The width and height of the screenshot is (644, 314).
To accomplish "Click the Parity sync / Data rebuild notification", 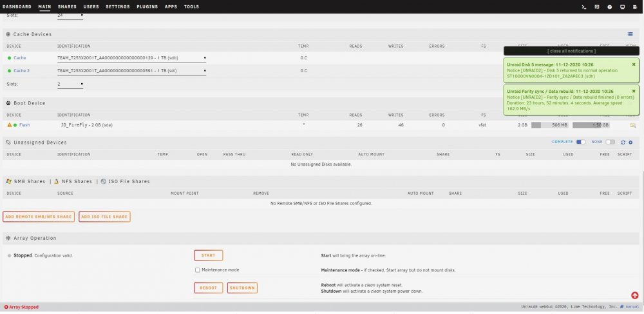I will (571, 100).
